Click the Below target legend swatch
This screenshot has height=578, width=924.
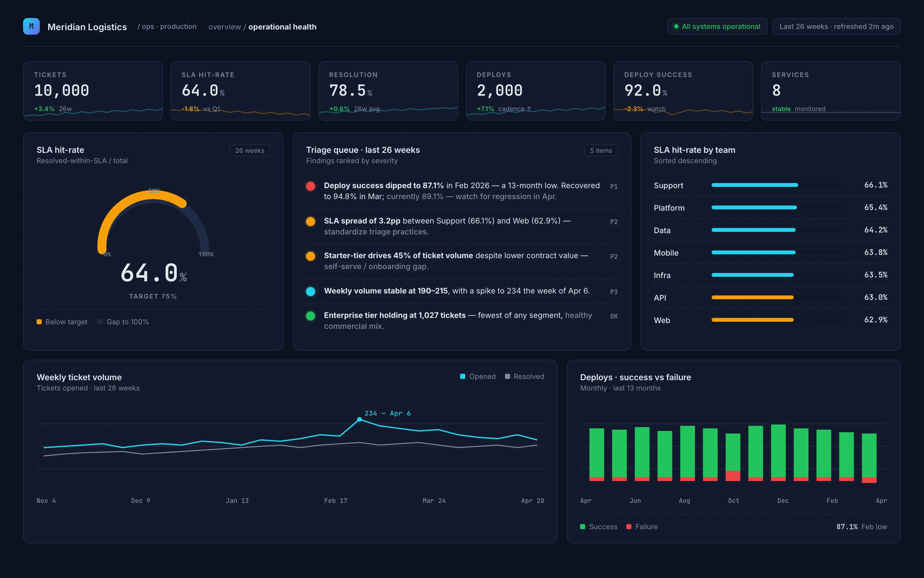(39, 322)
